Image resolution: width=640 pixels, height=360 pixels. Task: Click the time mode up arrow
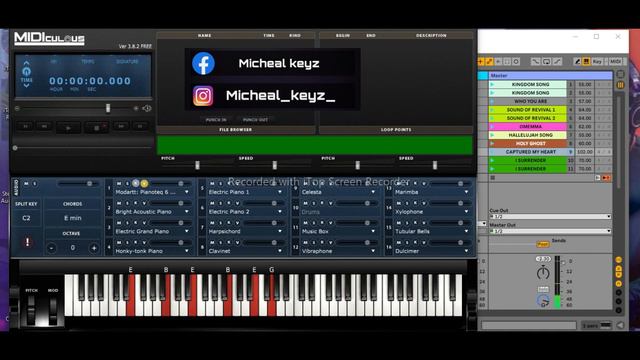26,63
